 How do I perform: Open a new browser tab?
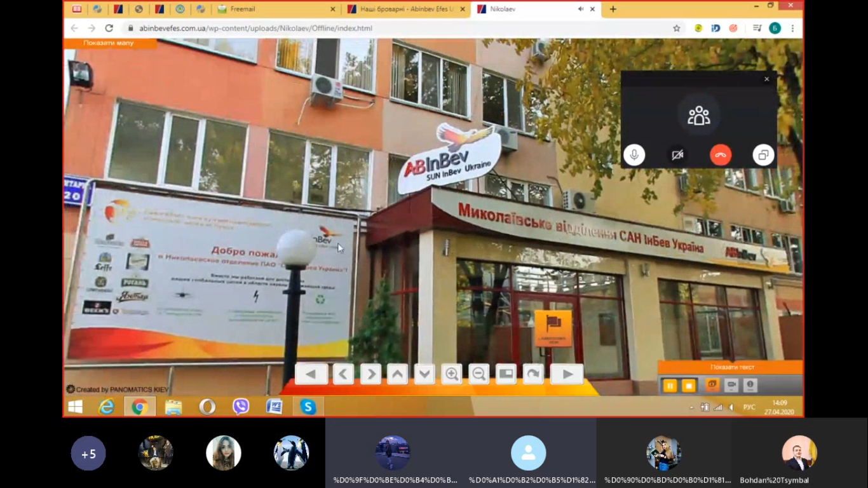[x=613, y=10]
